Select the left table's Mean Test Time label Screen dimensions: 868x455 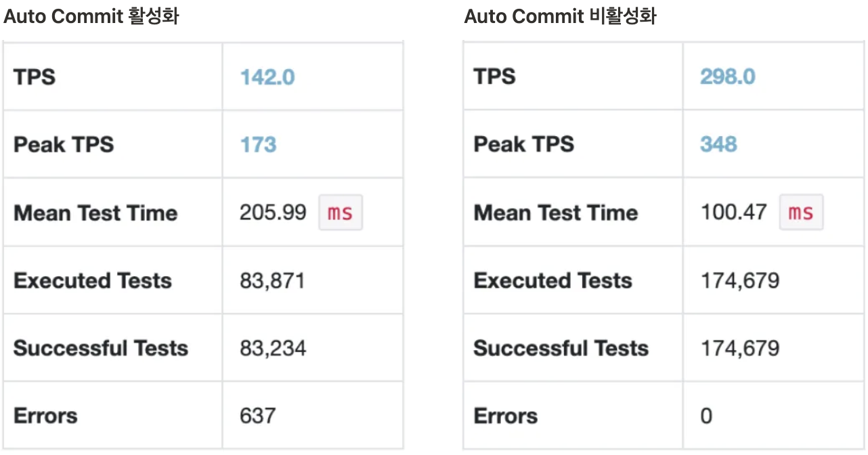point(95,213)
